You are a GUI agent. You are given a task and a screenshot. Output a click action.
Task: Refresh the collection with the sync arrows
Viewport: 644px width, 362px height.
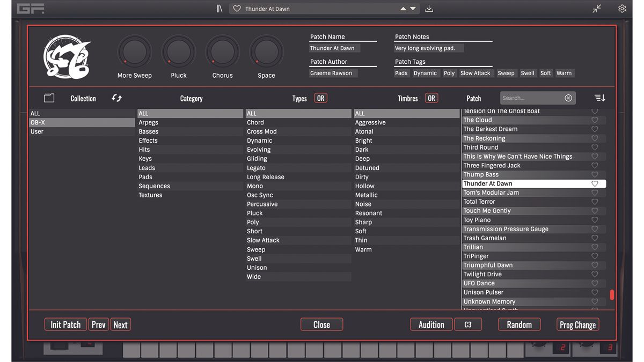click(116, 98)
